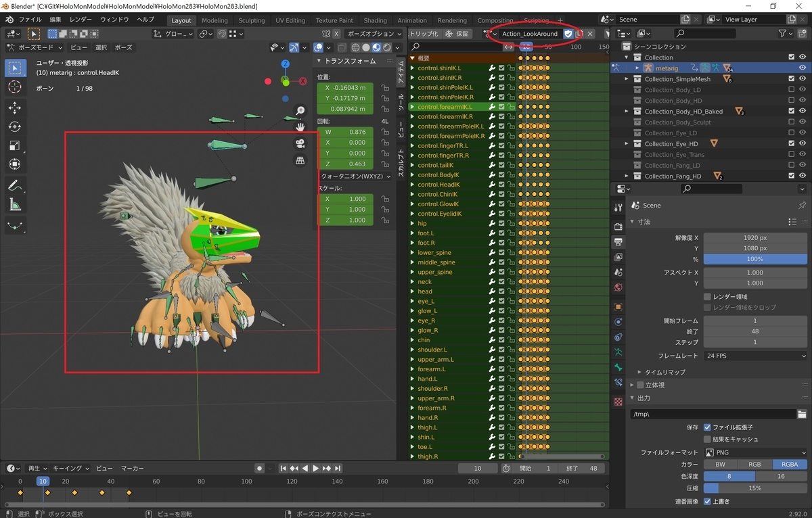Image resolution: width=812 pixels, height=518 pixels.
Task: Open the World properties tab
Action: coord(618,287)
